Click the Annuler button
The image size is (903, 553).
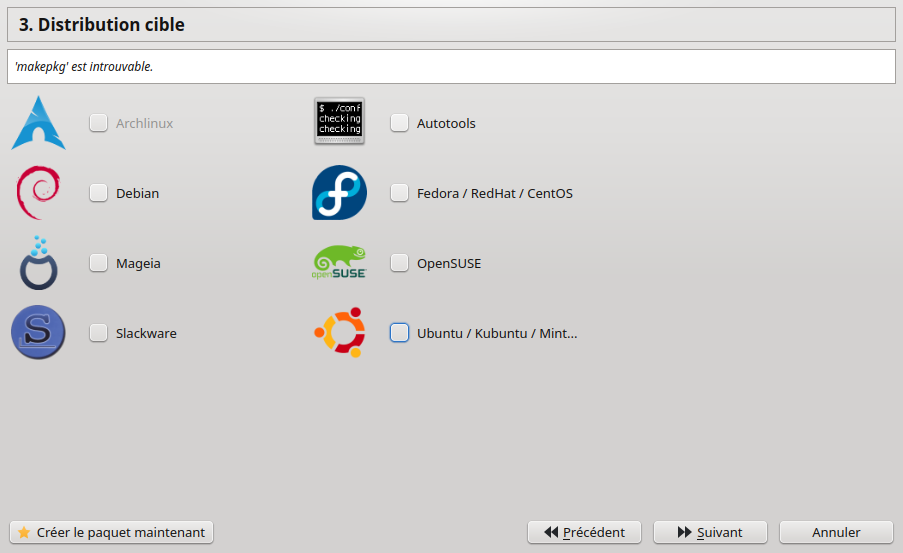[836, 532]
